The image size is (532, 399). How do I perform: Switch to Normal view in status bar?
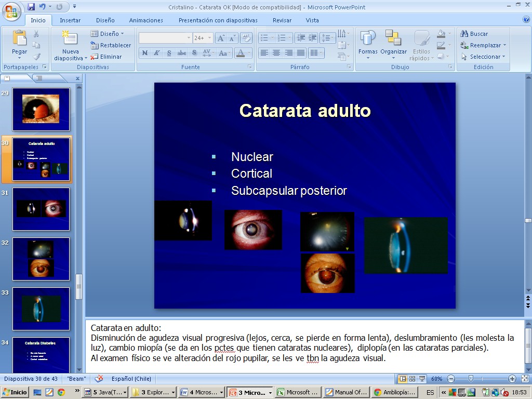tap(403, 379)
